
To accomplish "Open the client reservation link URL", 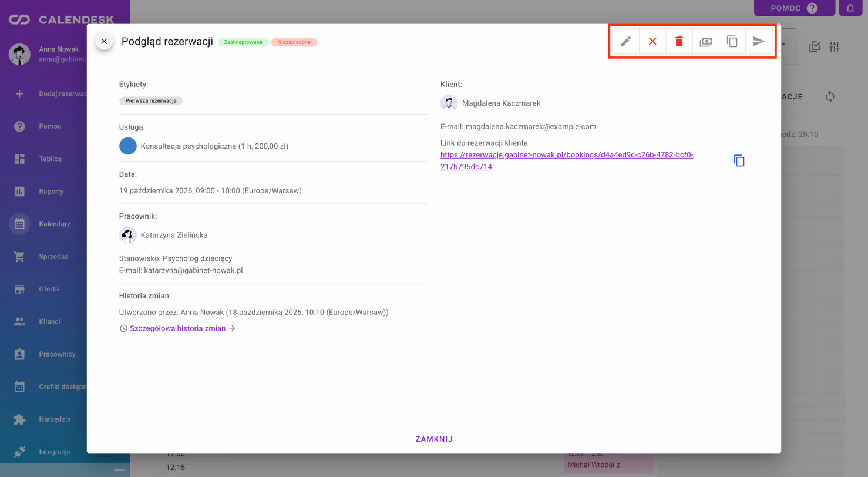I will coord(567,161).
